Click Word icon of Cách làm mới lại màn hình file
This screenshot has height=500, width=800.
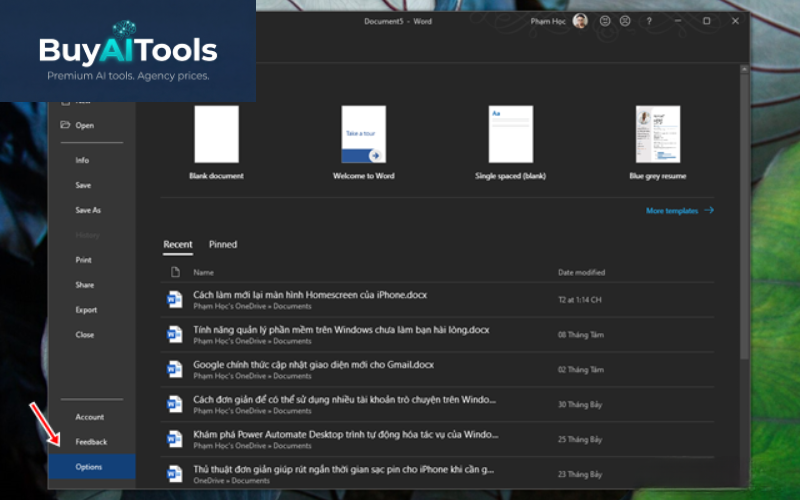pyautogui.click(x=174, y=299)
